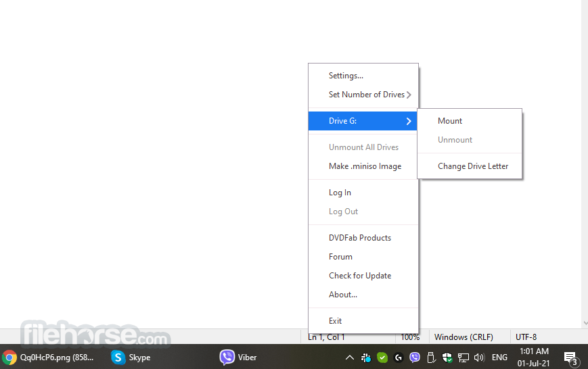Screen dimensions: 588x369
Task: Click the Safely Remove Hardware USB icon
Action: click(x=431, y=358)
